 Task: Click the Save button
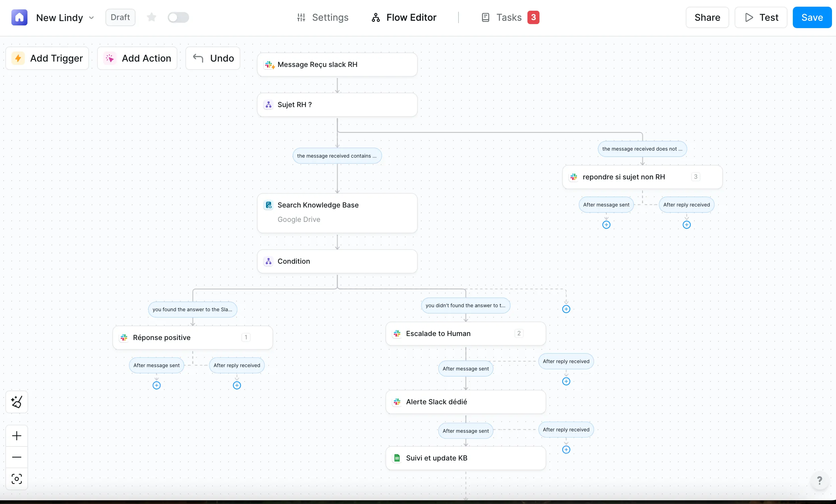pos(812,17)
